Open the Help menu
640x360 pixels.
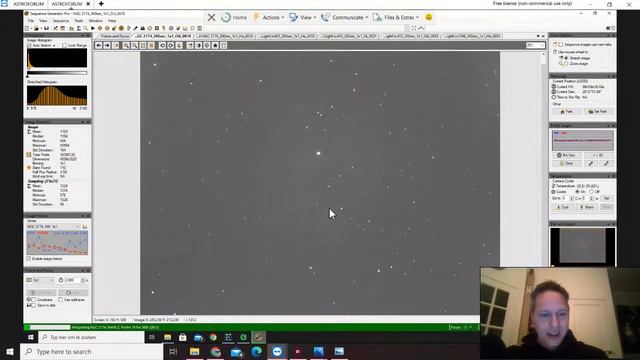[x=112, y=20]
